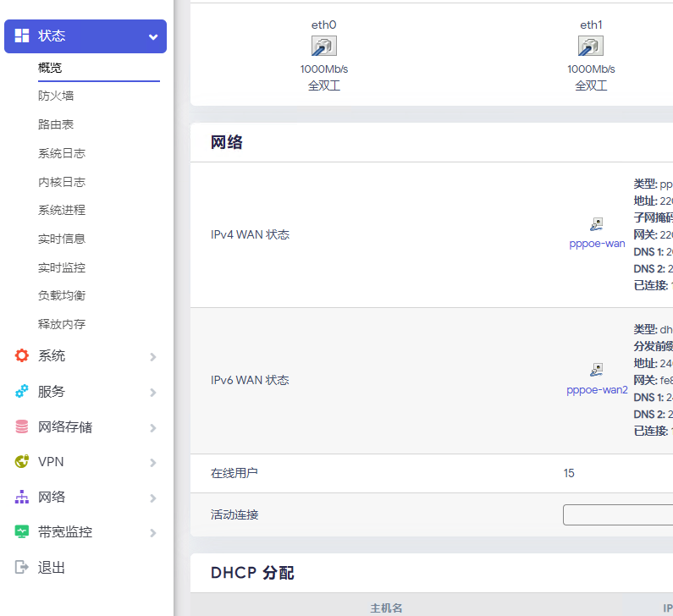Image resolution: width=673 pixels, height=616 pixels.
Task: Click the 在线用户 label
Action: [234, 473]
